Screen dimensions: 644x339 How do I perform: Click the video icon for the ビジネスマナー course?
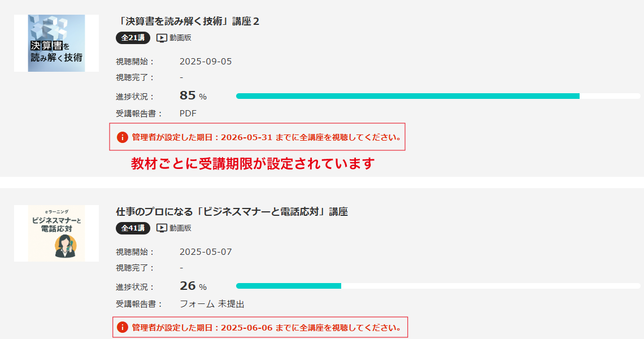(x=162, y=228)
